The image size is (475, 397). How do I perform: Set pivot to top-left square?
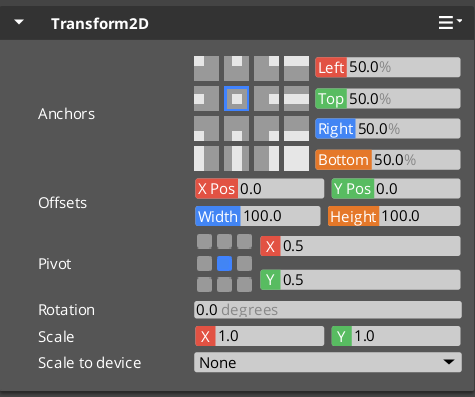pyautogui.click(x=204, y=241)
